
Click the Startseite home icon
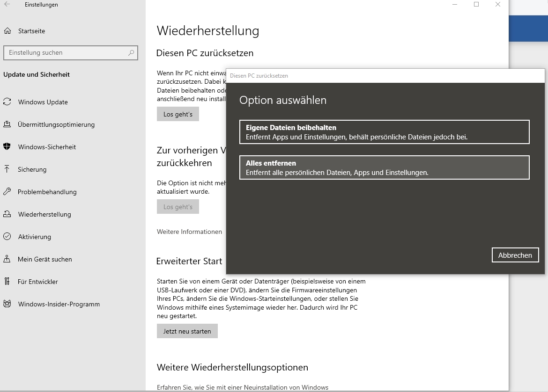tap(7, 31)
